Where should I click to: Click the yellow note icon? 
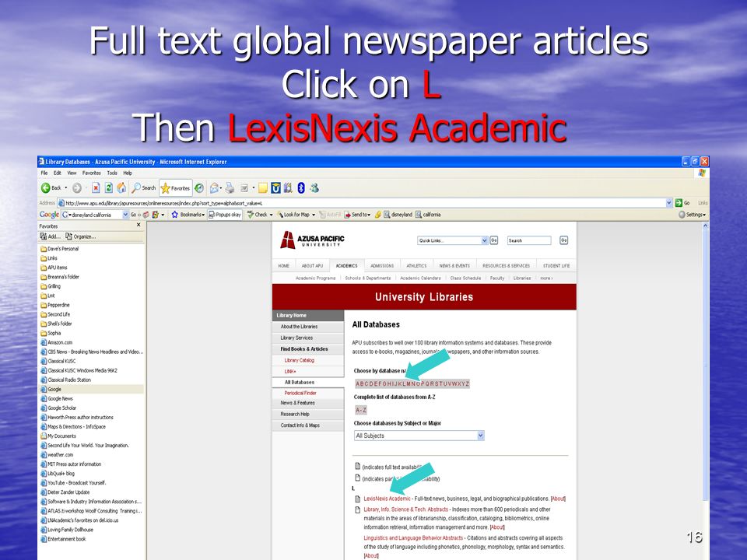[x=262, y=188]
